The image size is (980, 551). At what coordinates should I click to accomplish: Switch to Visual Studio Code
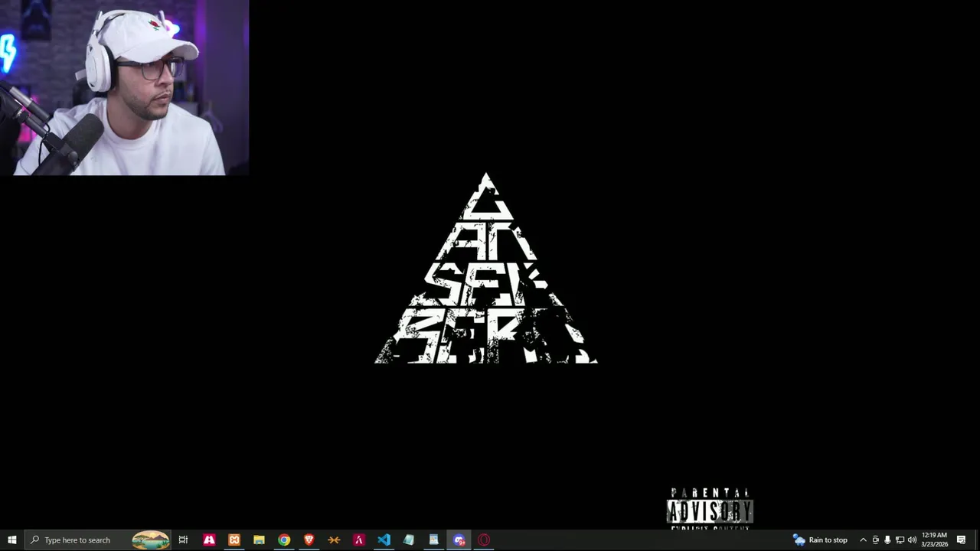[384, 540]
